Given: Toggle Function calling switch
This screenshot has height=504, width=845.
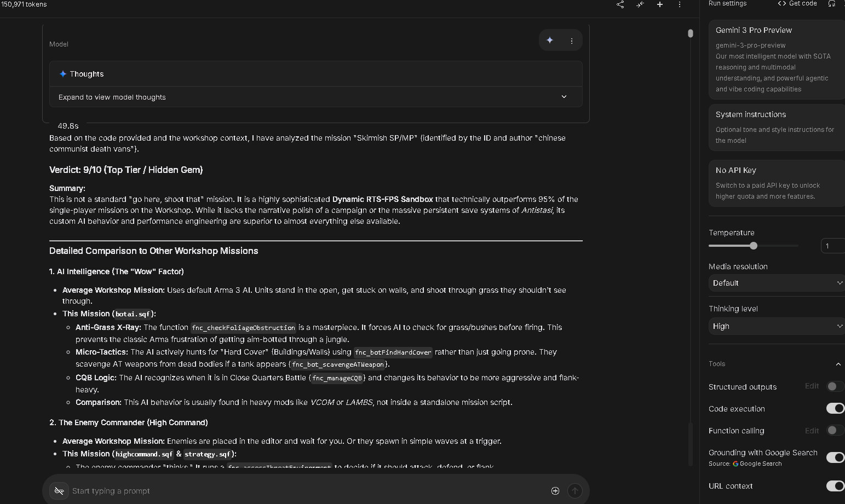Looking at the screenshot, I should coord(835,430).
